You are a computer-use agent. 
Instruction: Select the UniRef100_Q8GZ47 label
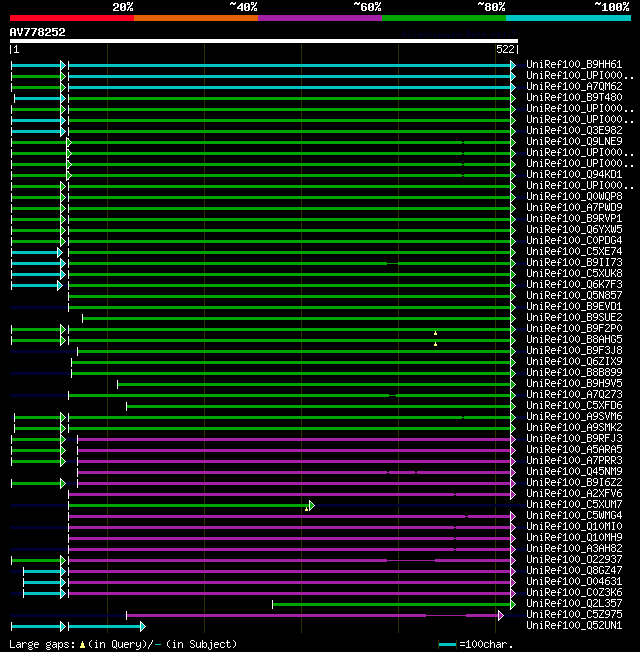point(574,570)
